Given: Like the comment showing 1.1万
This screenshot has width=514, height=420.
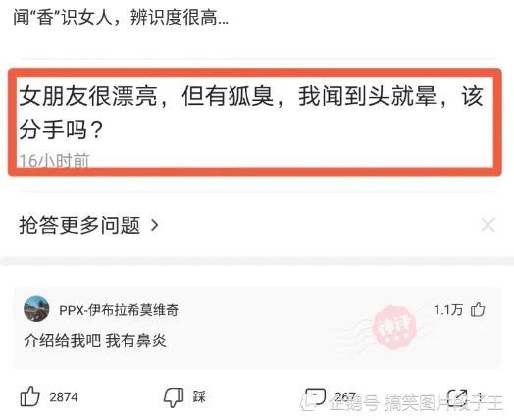Looking at the screenshot, I should click(478, 309).
